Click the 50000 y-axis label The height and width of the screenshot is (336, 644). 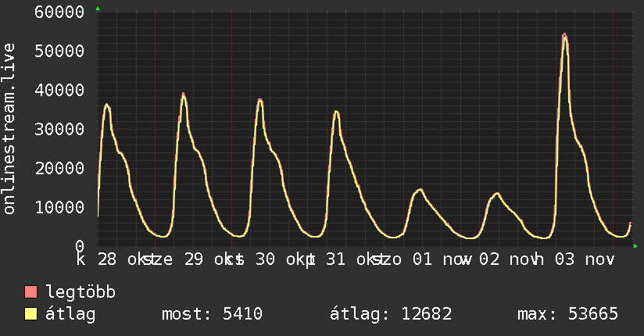point(59,51)
